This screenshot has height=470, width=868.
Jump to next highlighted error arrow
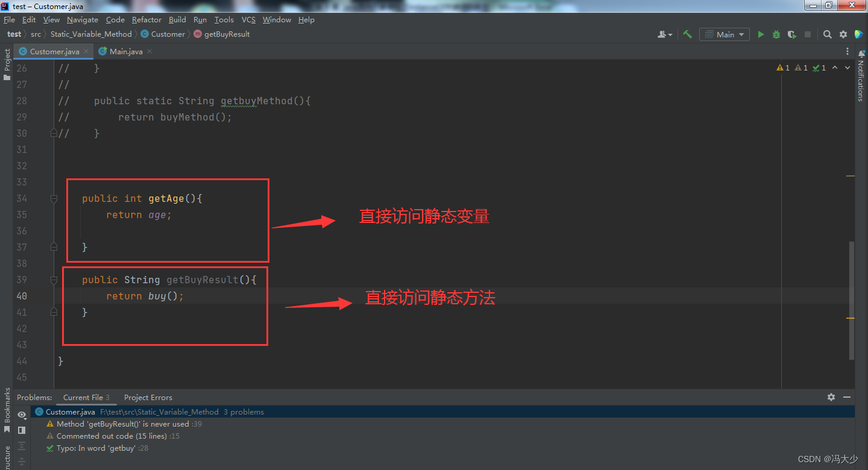point(847,67)
